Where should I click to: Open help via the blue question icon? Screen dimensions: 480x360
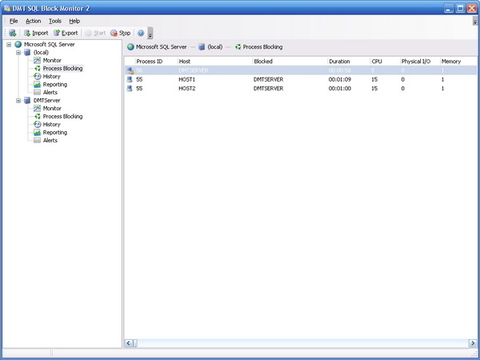point(141,33)
